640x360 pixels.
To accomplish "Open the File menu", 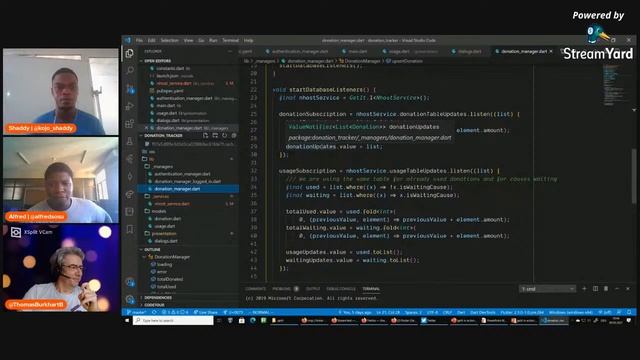I will pyautogui.click(x=139, y=40).
